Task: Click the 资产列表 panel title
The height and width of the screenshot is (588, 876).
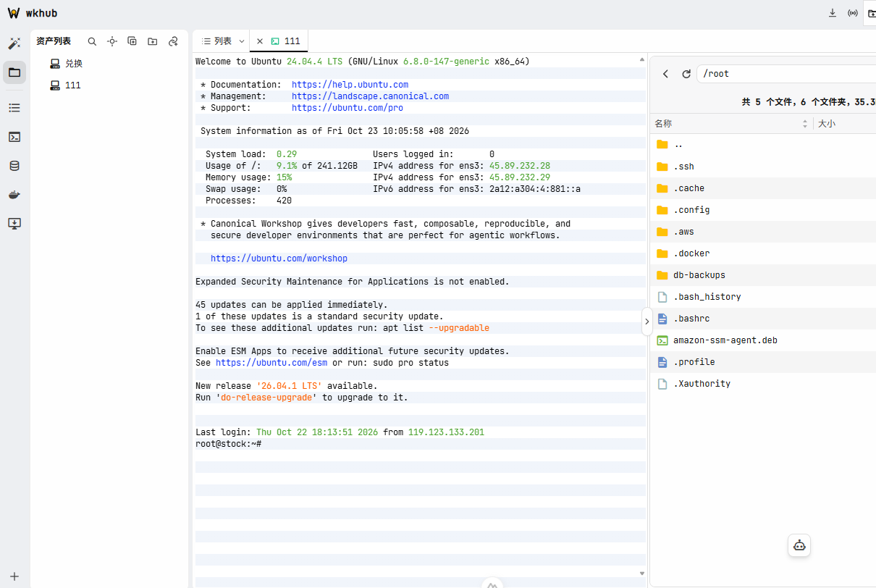Action: pyautogui.click(x=54, y=41)
